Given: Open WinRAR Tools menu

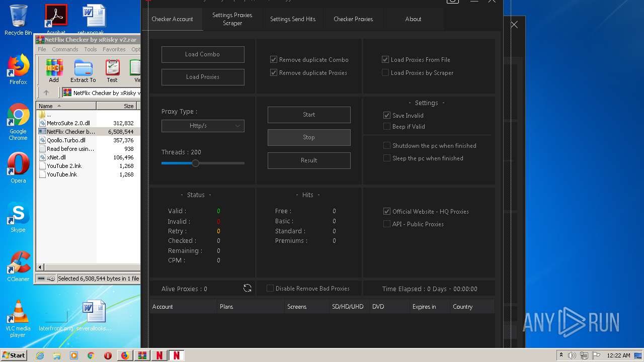Looking at the screenshot, I should click(91, 49).
